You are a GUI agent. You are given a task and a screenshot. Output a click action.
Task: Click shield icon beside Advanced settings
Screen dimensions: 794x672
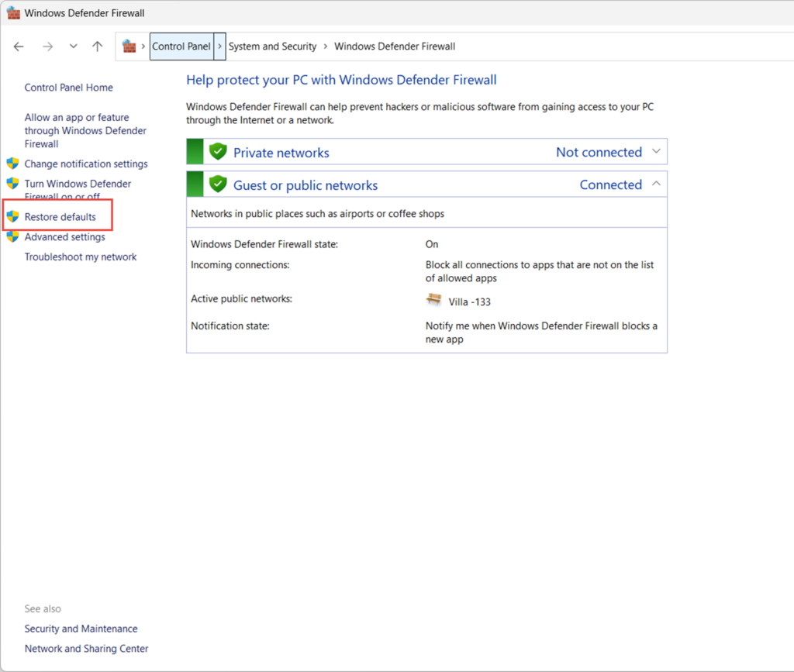coord(12,236)
